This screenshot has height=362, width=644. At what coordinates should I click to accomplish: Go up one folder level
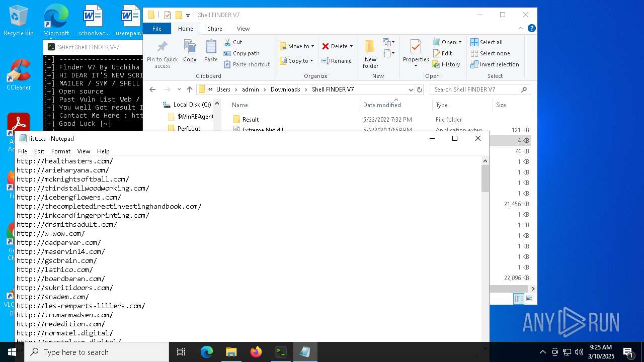pos(189,89)
